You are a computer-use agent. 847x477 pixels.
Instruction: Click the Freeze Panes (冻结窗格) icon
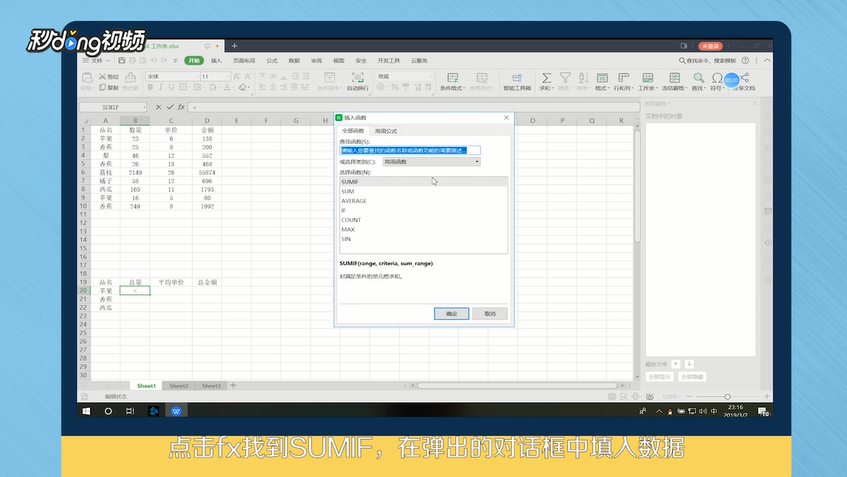point(674,78)
